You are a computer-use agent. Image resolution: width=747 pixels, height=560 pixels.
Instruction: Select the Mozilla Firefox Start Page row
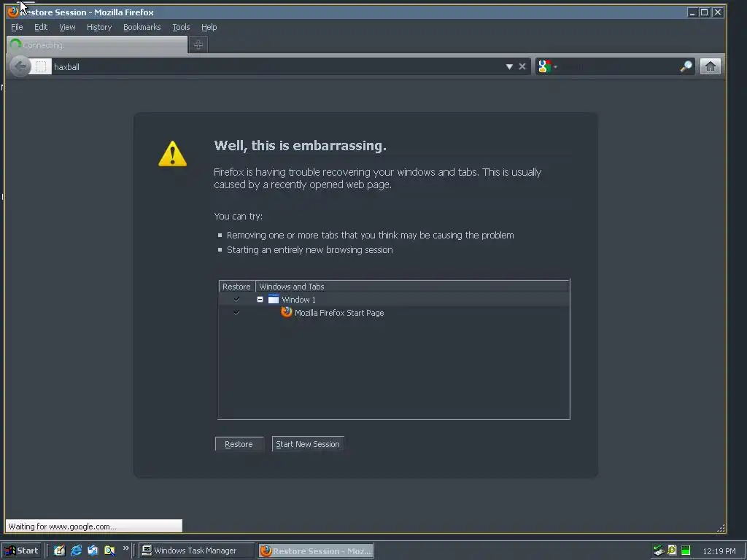(393, 313)
